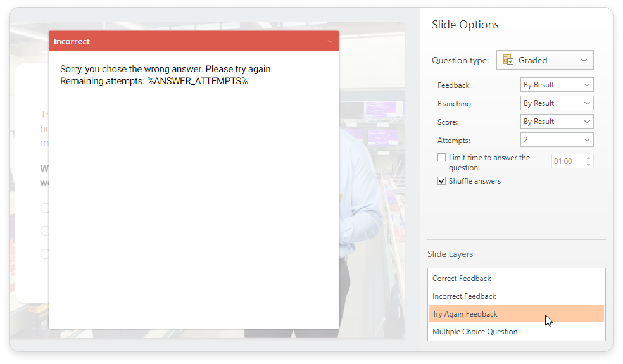Switch to the Incorrect Feedback layer
The height and width of the screenshot is (364, 623).
tap(464, 296)
